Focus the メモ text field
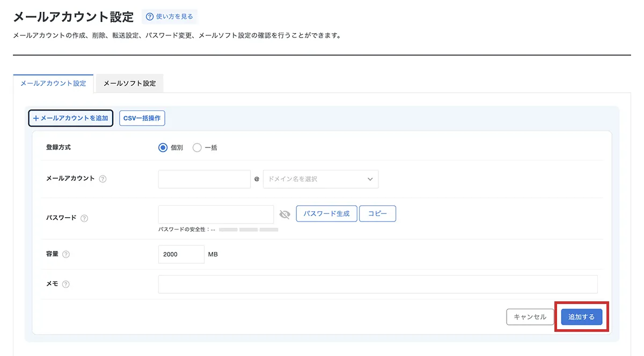The height and width of the screenshot is (356, 644). [x=378, y=284]
